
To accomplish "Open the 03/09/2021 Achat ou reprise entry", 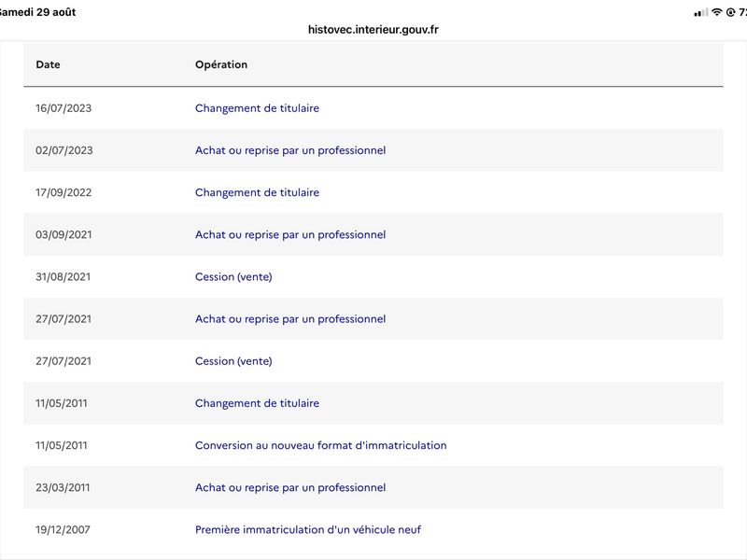I will click(x=290, y=235).
